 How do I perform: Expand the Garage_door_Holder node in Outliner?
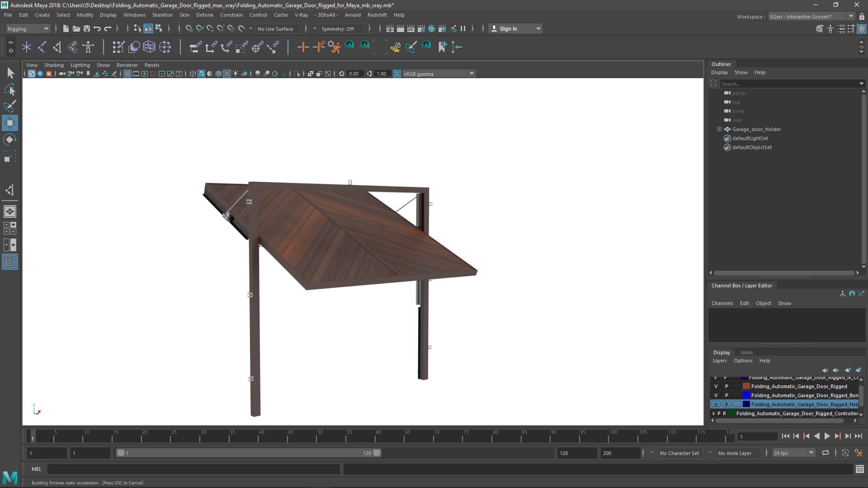pyautogui.click(x=719, y=129)
